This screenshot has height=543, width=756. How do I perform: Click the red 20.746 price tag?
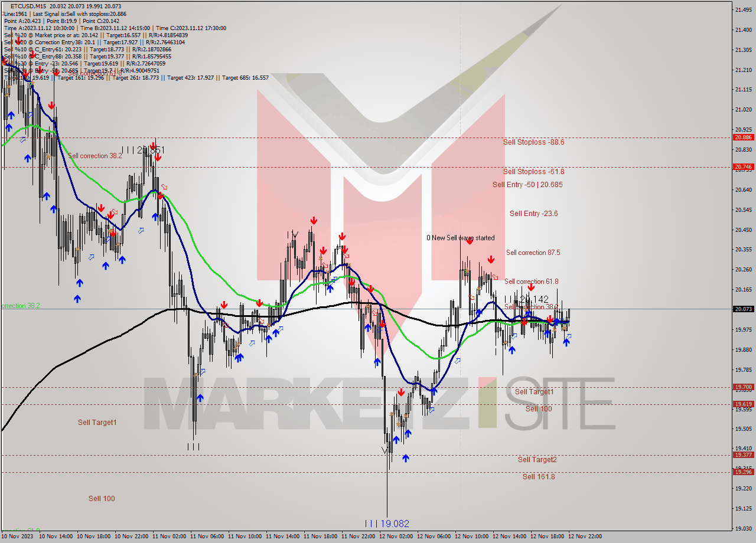743,166
